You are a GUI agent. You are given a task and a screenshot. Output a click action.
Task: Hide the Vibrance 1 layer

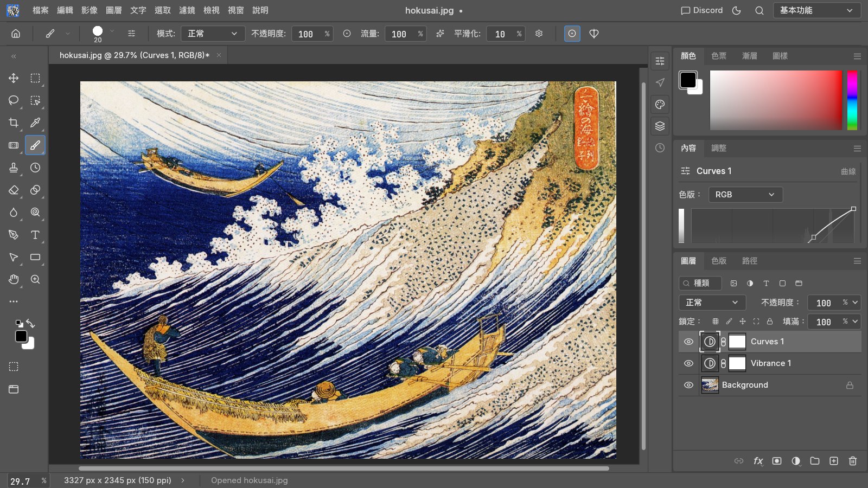coord(688,363)
